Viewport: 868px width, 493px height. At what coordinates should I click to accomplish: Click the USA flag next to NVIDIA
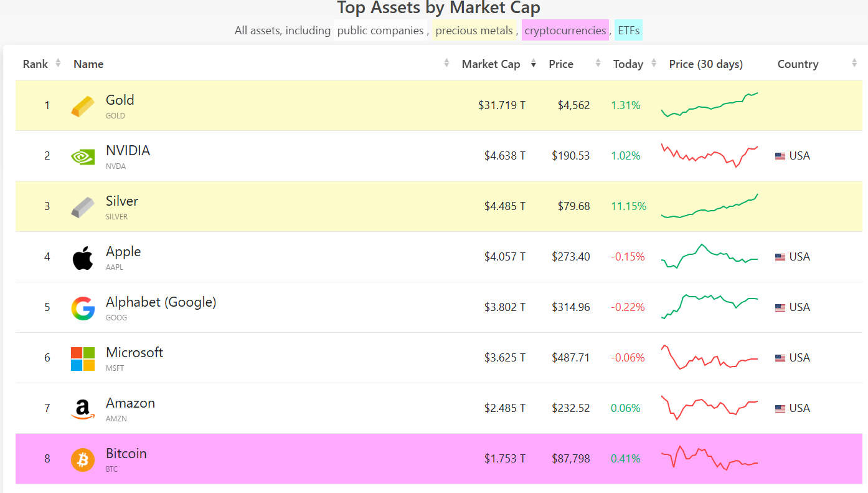tap(780, 156)
